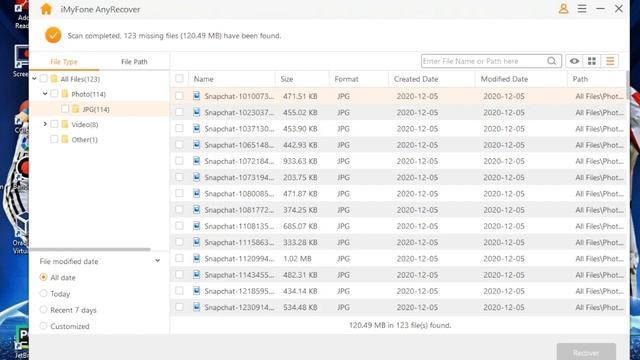Collapse the Photo tree node
The image size is (640, 360).
click(45, 94)
